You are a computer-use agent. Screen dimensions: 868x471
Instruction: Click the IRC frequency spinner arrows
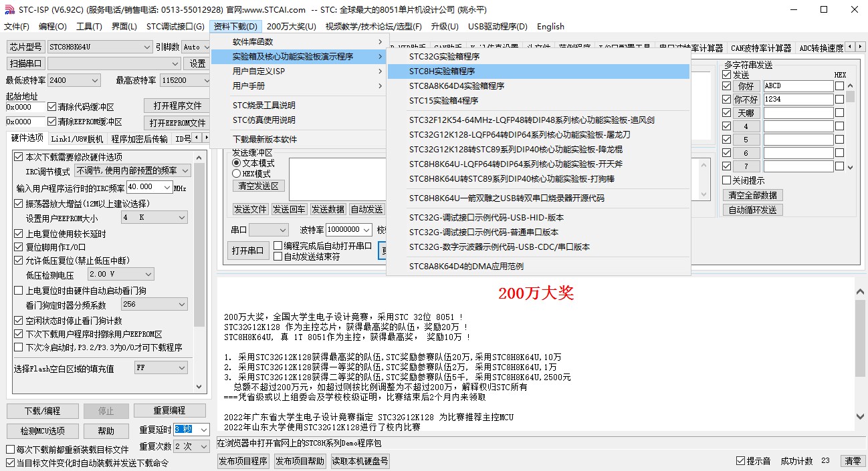[167, 187]
